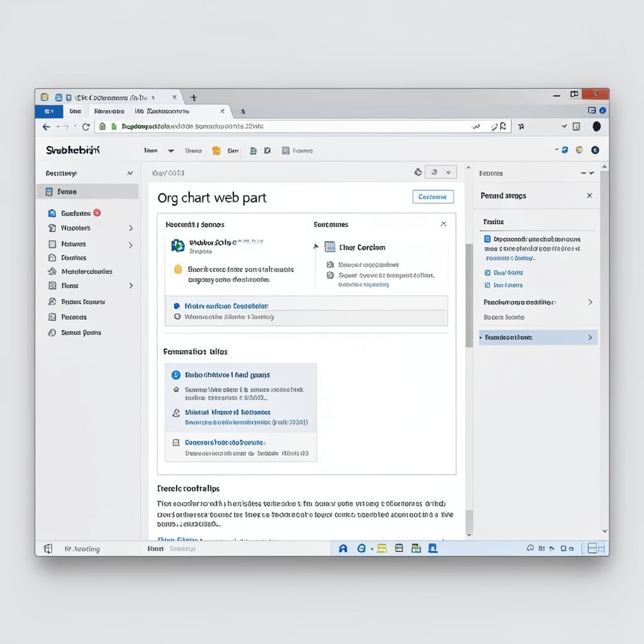Switch to the "Une" tab
Image resolution: width=644 pixels, height=644 pixels.
(75, 111)
